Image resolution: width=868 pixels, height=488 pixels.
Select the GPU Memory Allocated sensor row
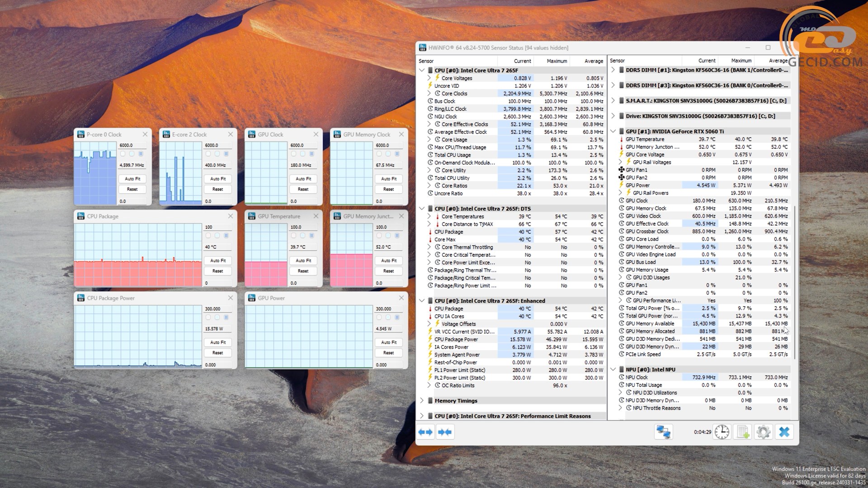click(704, 331)
